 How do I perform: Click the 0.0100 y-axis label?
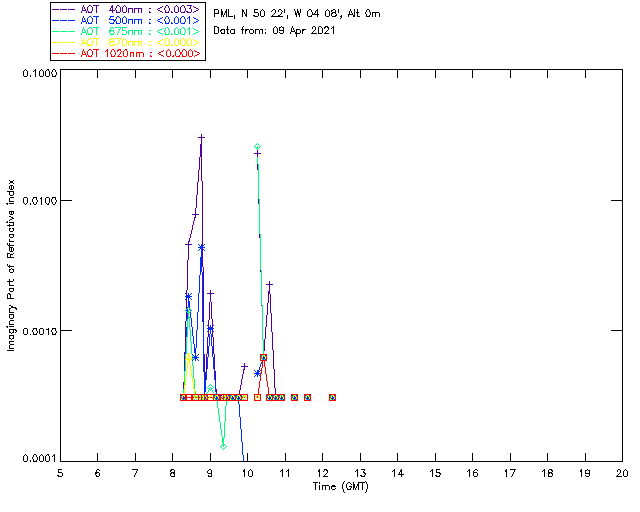(x=39, y=201)
